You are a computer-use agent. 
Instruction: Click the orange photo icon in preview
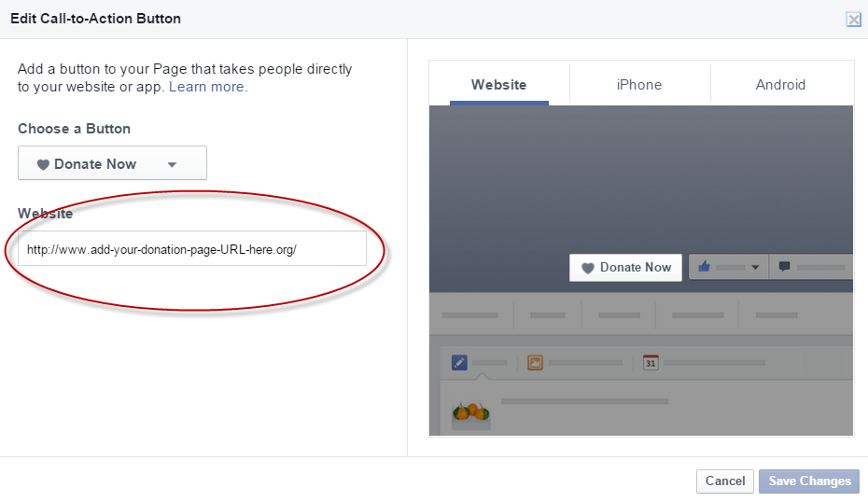coord(536,363)
